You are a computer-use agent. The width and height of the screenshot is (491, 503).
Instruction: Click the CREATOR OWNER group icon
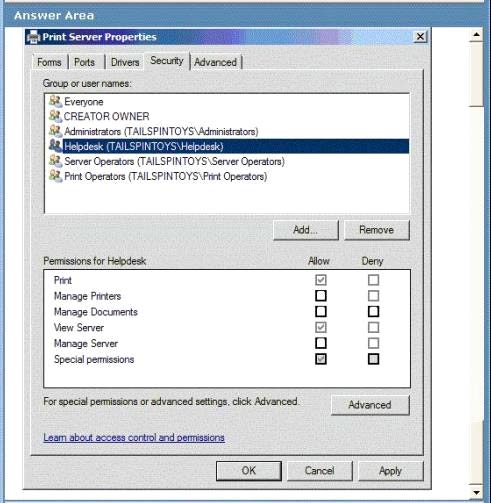point(55,116)
